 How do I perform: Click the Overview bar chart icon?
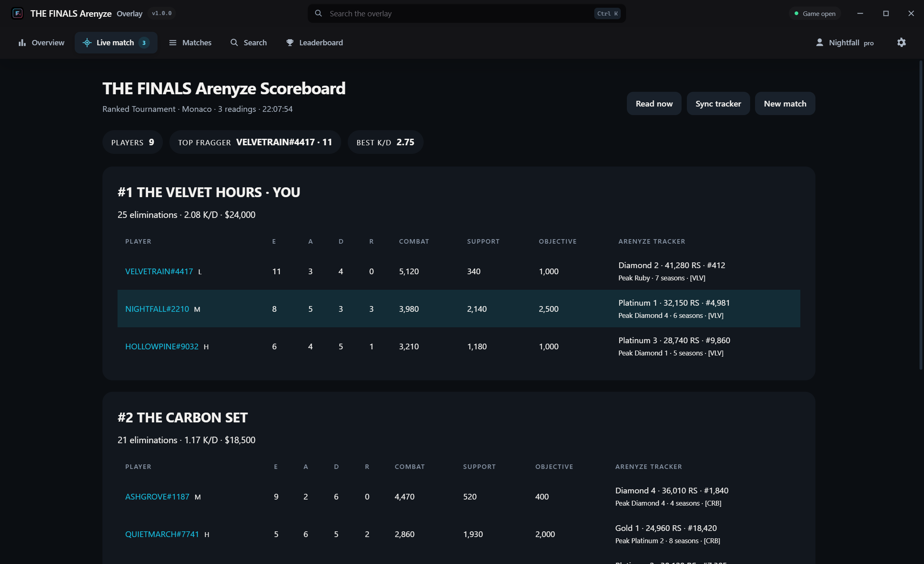(x=22, y=42)
